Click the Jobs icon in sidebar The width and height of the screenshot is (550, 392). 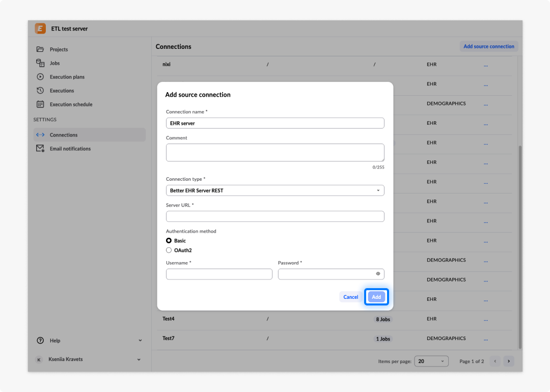pos(40,63)
